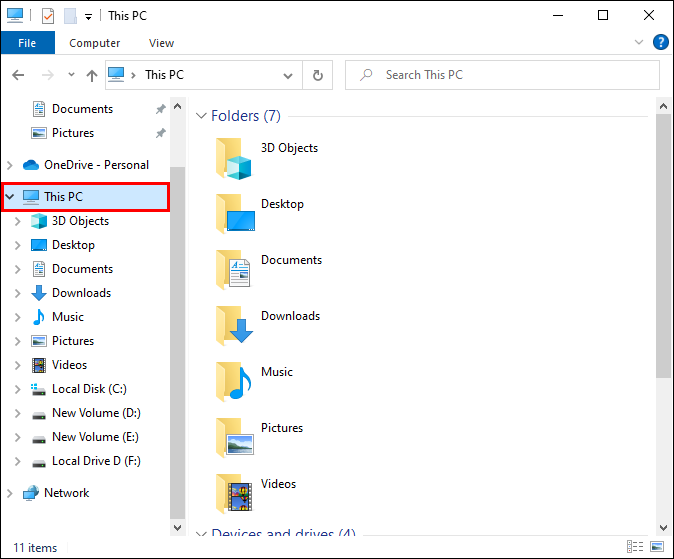Open the address bar history dropdown
The width and height of the screenshot is (674, 559).
point(288,76)
